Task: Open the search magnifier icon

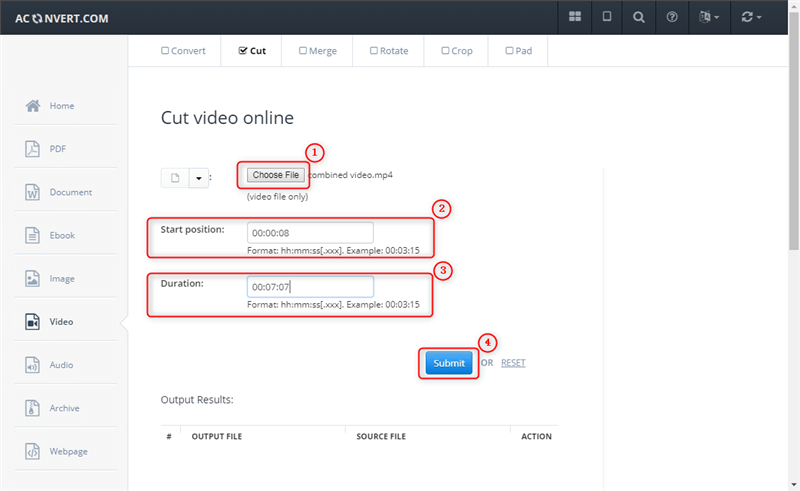Action: pyautogui.click(x=638, y=17)
